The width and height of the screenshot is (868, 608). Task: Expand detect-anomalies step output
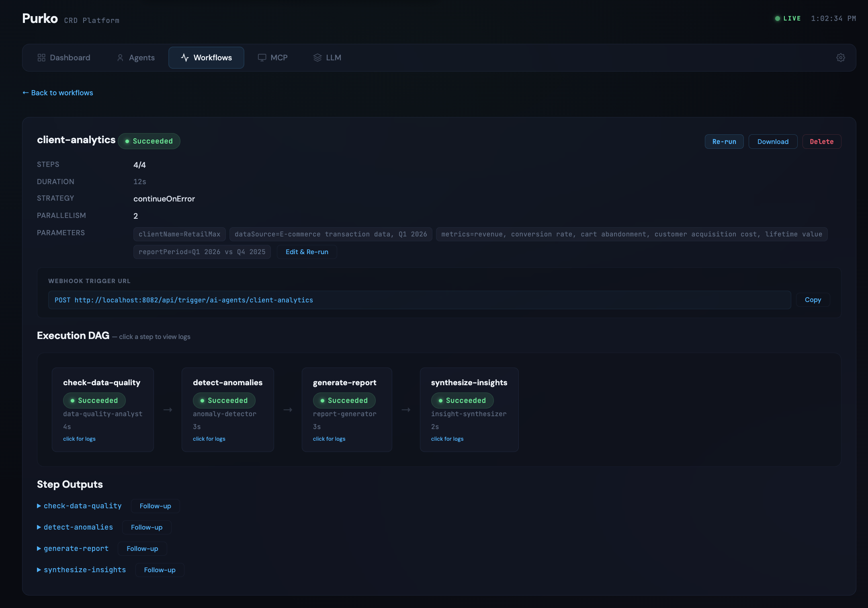[x=75, y=527]
